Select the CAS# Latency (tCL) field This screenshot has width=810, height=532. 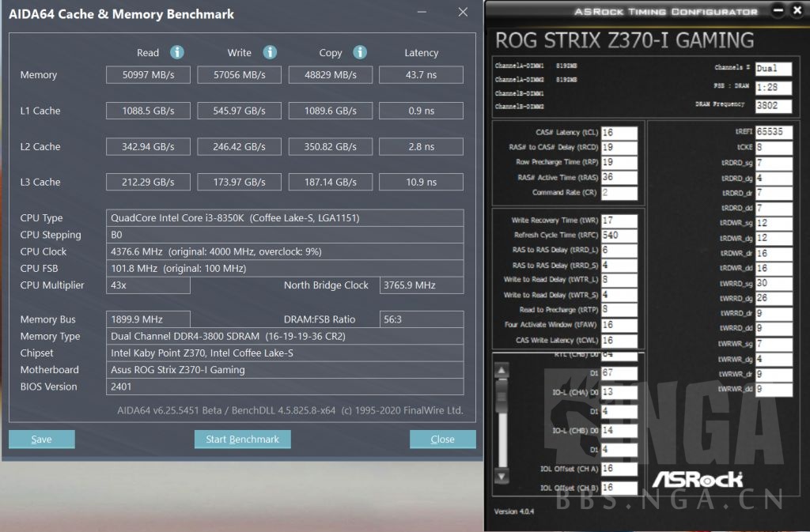[x=619, y=133]
